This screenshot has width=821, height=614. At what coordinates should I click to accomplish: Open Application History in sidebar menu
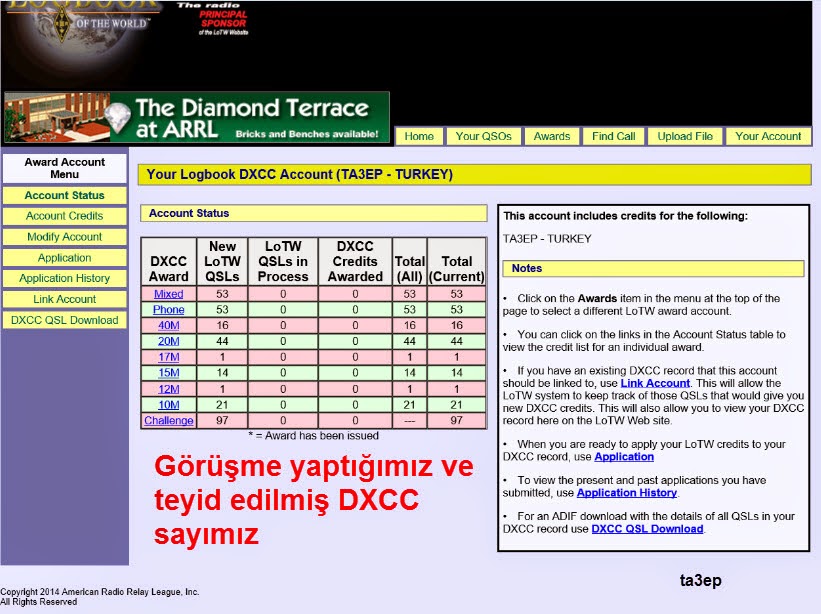click(64, 278)
